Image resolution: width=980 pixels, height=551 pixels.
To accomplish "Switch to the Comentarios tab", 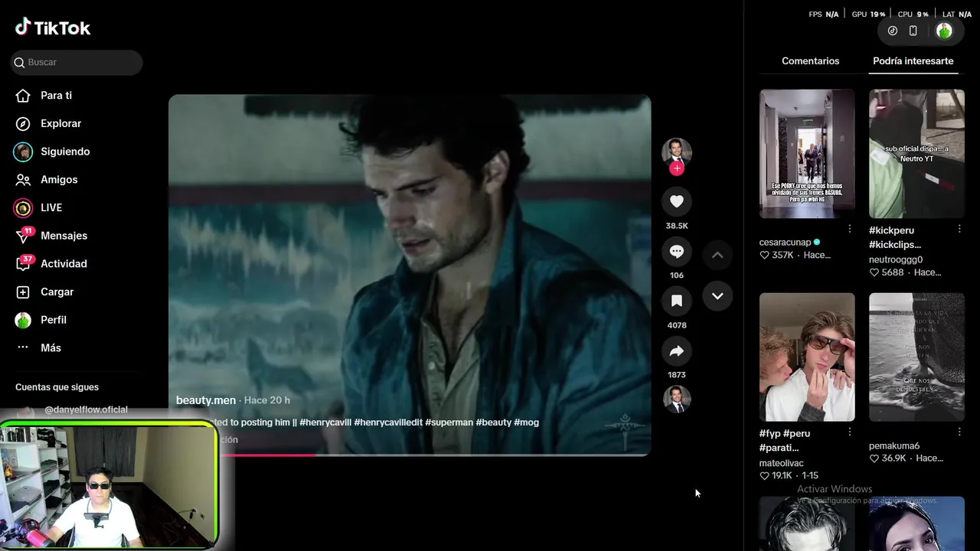I will pyautogui.click(x=810, y=61).
